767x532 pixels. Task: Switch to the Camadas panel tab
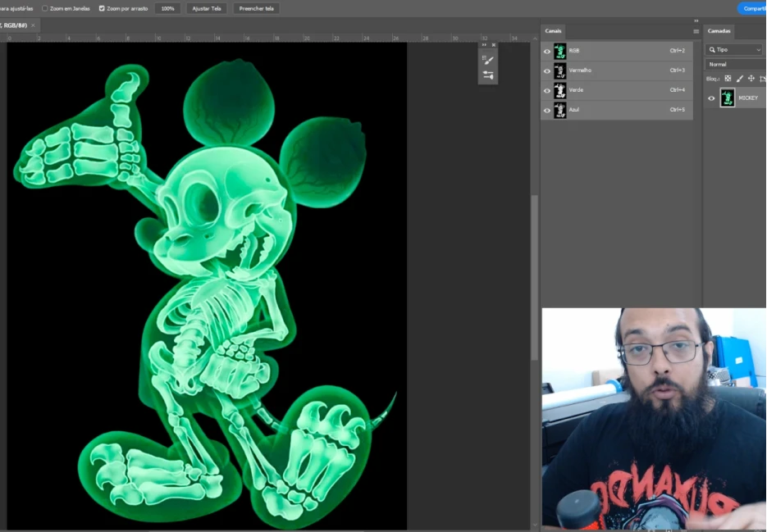coord(719,30)
